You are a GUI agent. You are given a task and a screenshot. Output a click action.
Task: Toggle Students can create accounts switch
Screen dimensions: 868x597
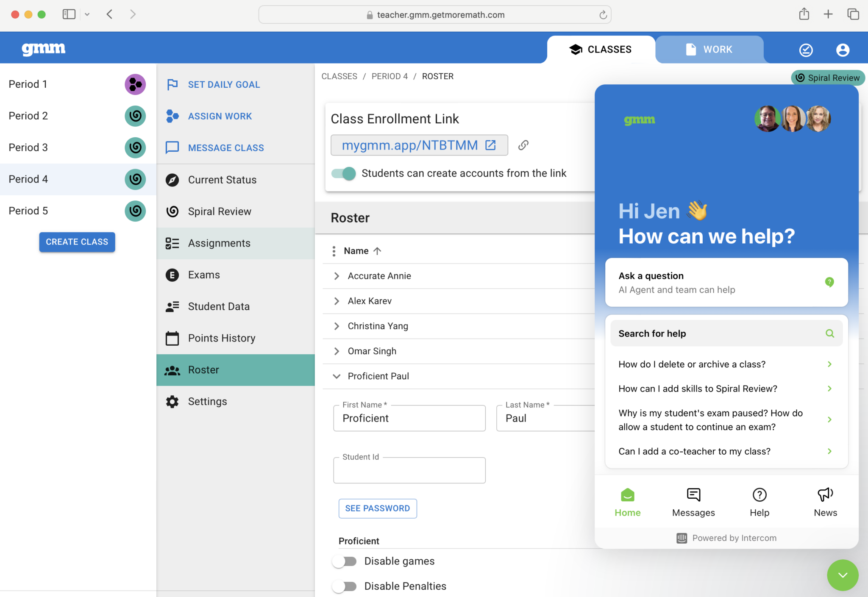pyautogui.click(x=344, y=173)
